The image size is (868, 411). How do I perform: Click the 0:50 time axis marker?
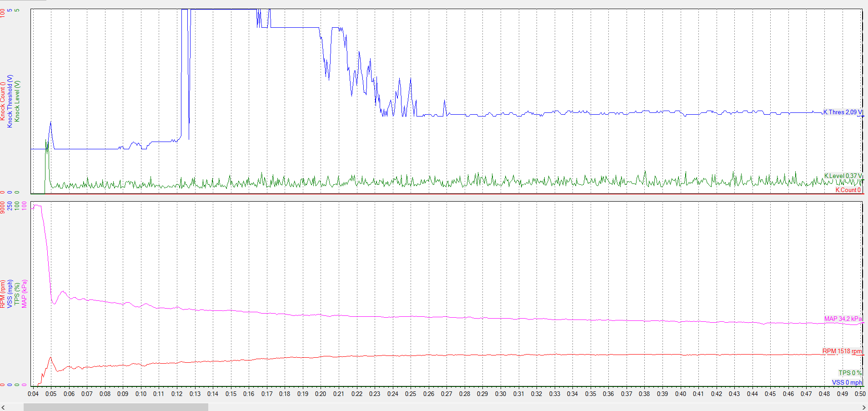(x=860, y=394)
